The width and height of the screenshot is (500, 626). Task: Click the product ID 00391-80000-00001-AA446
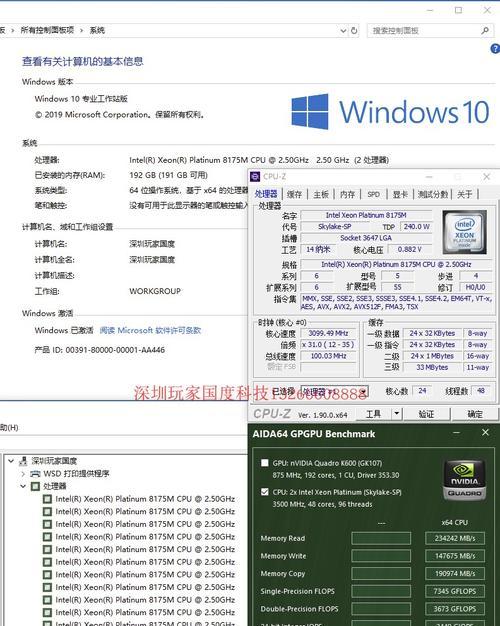pyautogui.click(x=115, y=350)
